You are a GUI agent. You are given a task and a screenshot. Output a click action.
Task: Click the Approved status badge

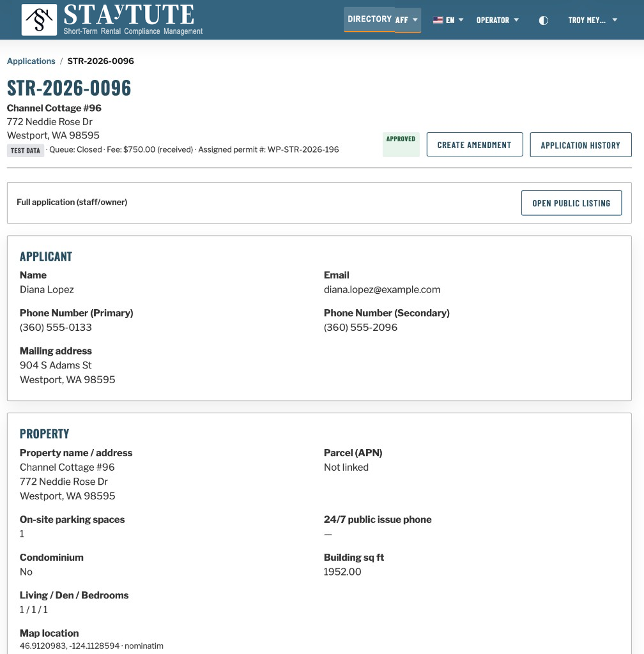coord(401,144)
